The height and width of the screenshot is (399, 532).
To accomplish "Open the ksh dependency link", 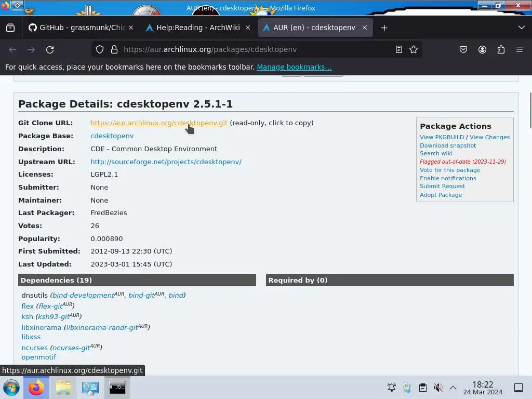I will pos(27,316).
